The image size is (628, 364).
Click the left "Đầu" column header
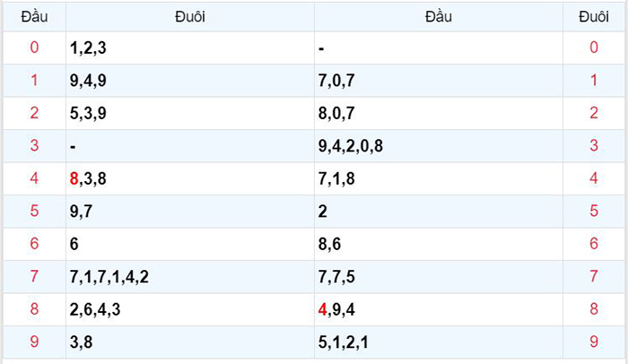34,17
